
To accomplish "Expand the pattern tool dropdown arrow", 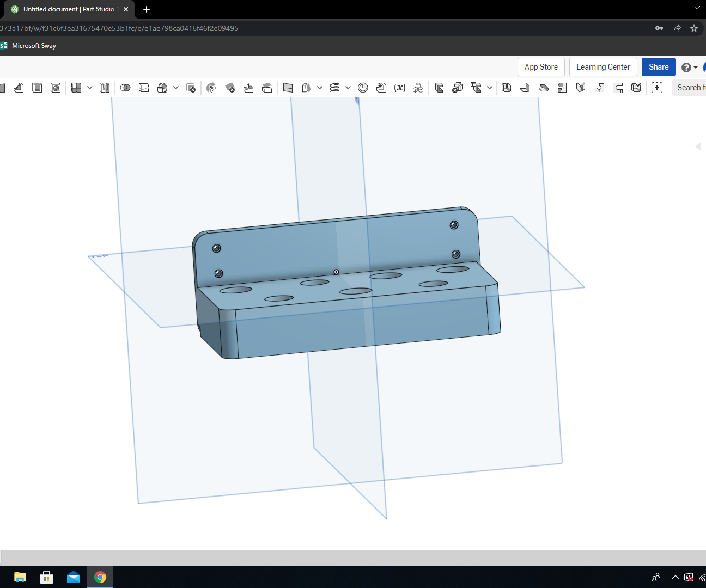I will [x=90, y=88].
